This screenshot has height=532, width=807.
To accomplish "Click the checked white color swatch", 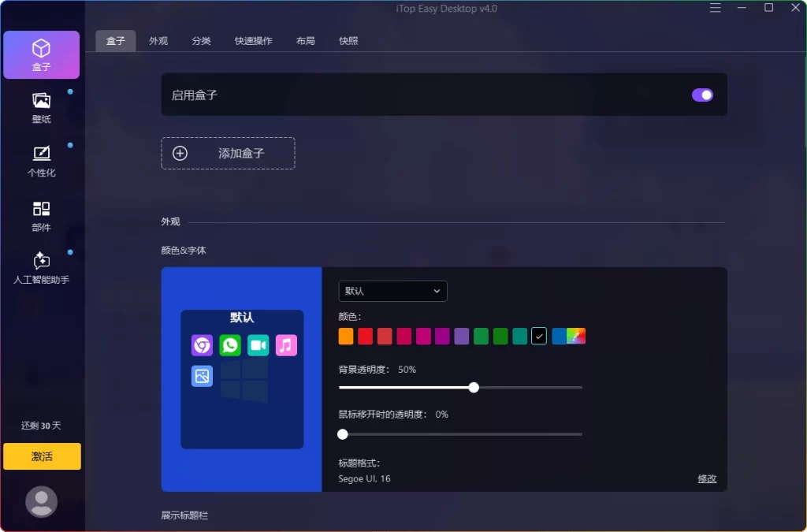I will tap(539, 336).
